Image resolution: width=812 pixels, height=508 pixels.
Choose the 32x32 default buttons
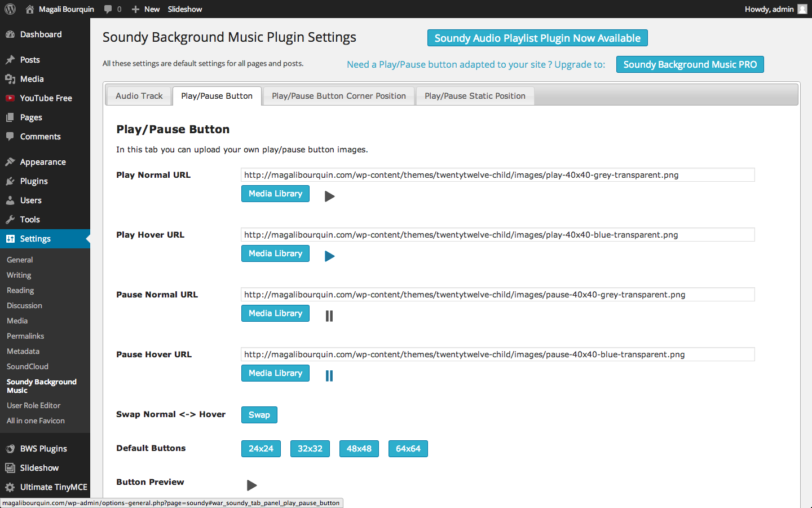click(x=310, y=449)
